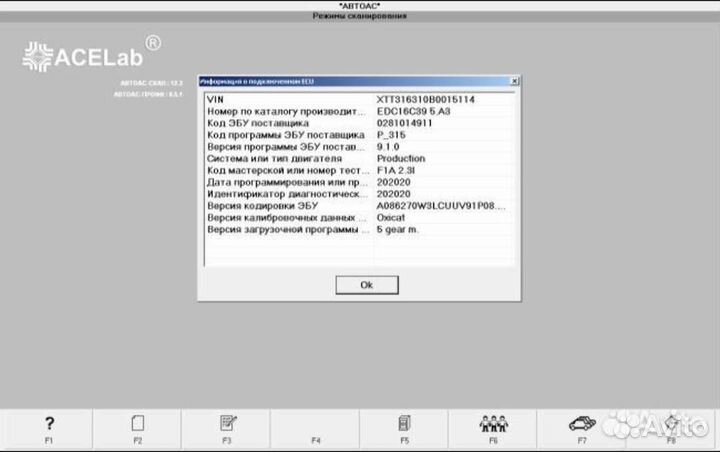Click the F7 car icon
Screen dimensions: 720x452
pyautogui.click(x=582, y=423)
